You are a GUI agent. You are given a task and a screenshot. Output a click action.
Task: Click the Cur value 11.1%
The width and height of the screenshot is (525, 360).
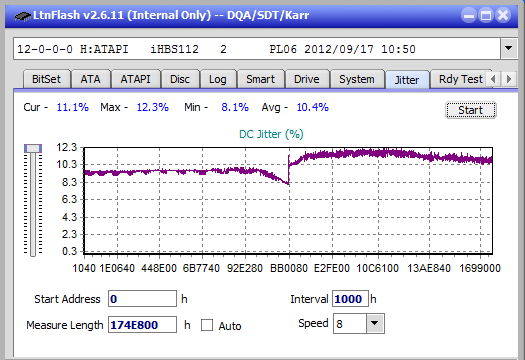[x=73, y=107]
